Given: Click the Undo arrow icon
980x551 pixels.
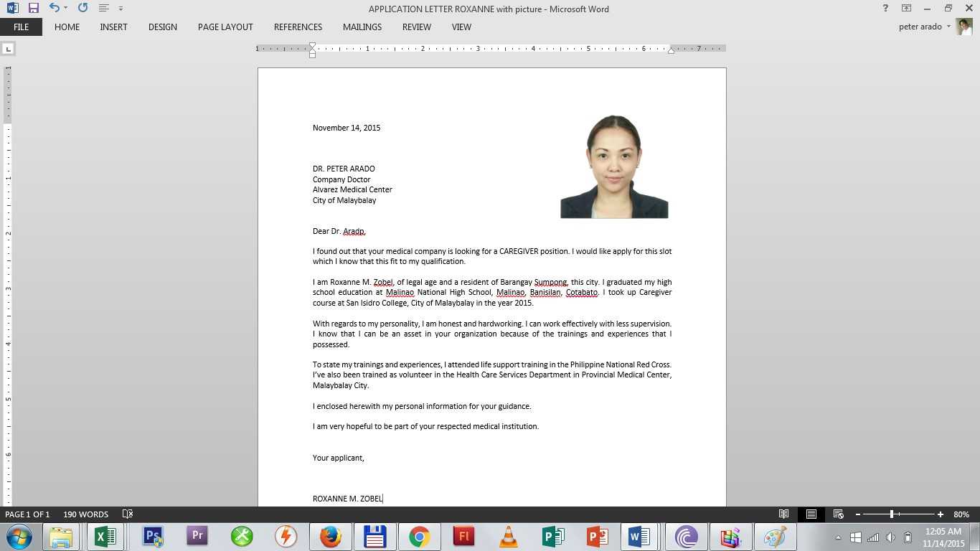Looking at the screenshot, I should pos(54,9).
